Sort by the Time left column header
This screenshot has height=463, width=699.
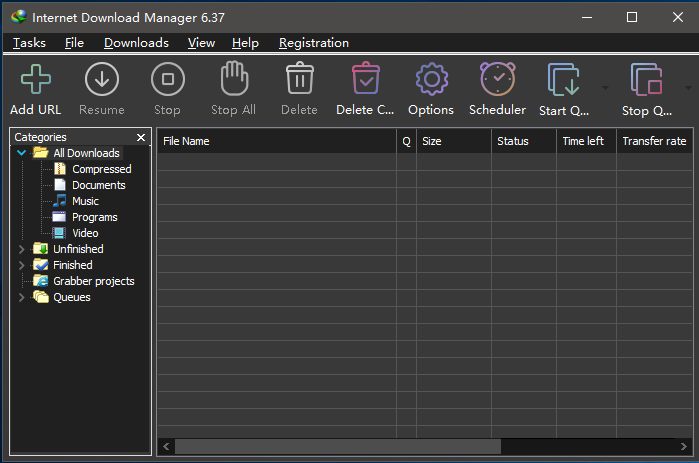pyautogui.click(x=586, y=141)
